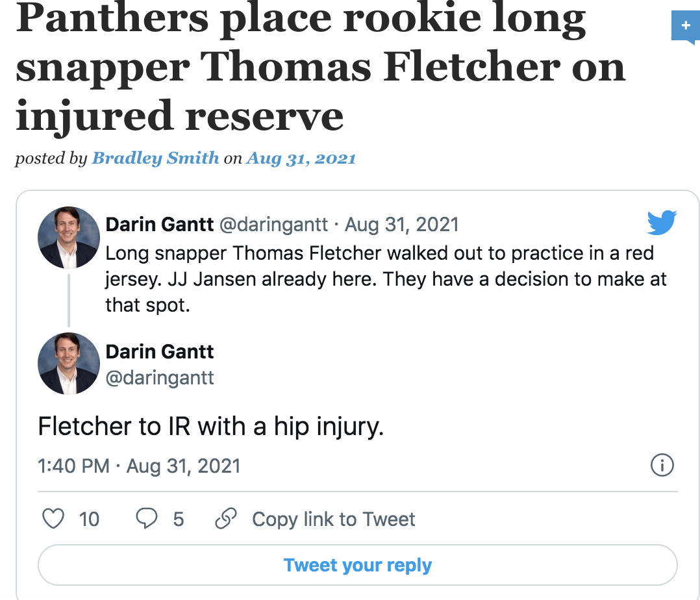The height and width of the screenshot is (600, 700).
Task: Click the Fletcher to IR tweet text
Action: (x=210, y=427)
